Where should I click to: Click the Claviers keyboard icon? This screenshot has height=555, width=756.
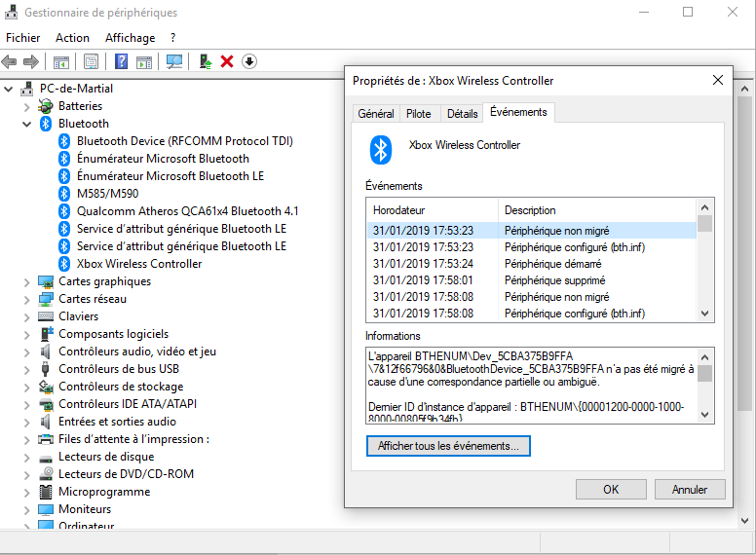[46, 316]
